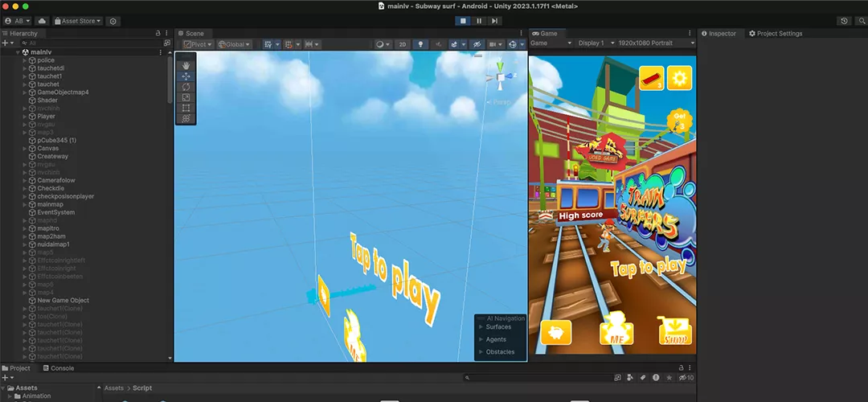The height and width of the screenshot is (402, 868).
Task: Open the Asset Store dropdown
Action: tap(77, 21)
